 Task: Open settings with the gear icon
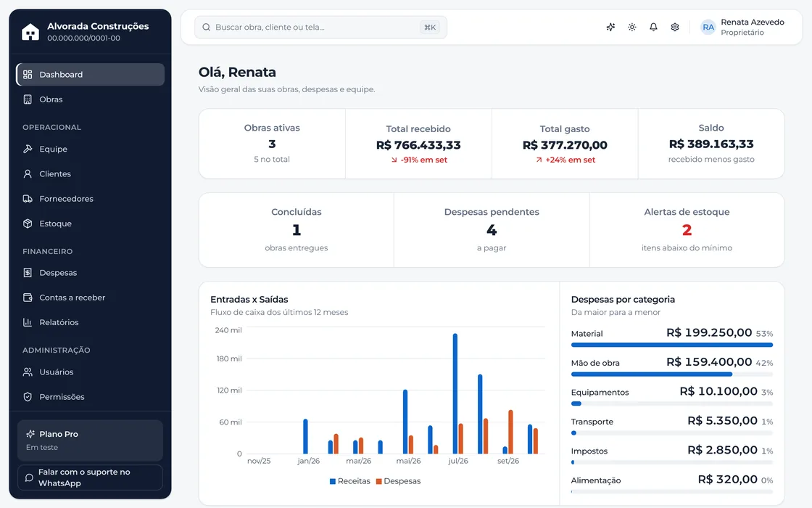coord(675,27)
